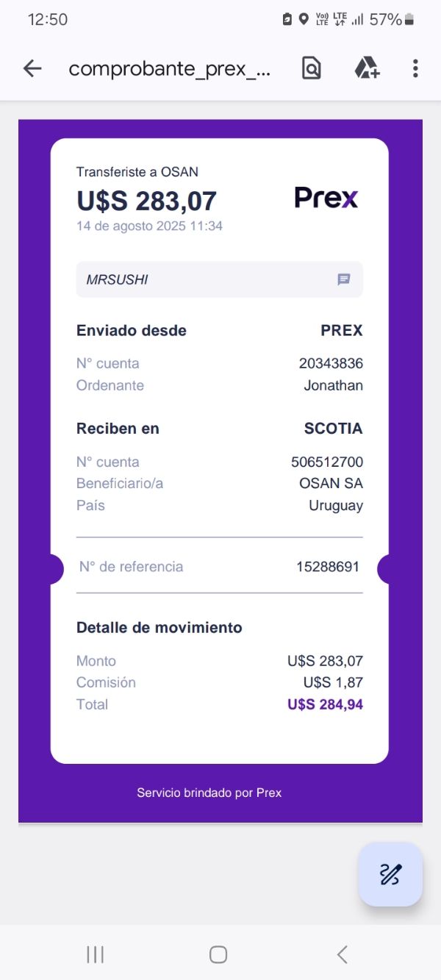Tap the sender account number 20343836
This screenshot has height=980, width=441.
point(331,363)
